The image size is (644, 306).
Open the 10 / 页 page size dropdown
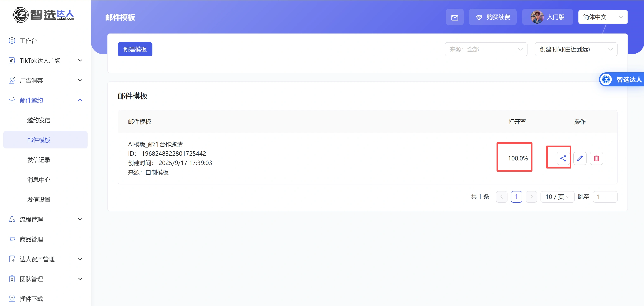coord(557,197)
